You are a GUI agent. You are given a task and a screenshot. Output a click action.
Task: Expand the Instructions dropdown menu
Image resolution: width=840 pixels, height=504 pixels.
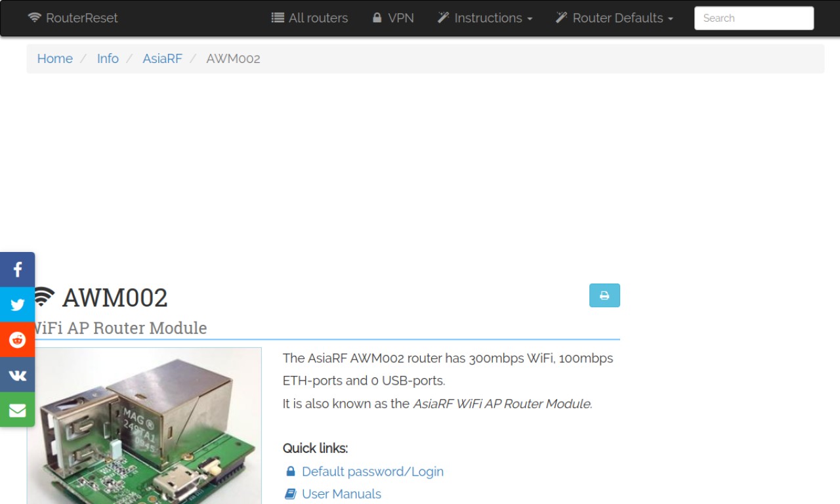click(485, 18)
